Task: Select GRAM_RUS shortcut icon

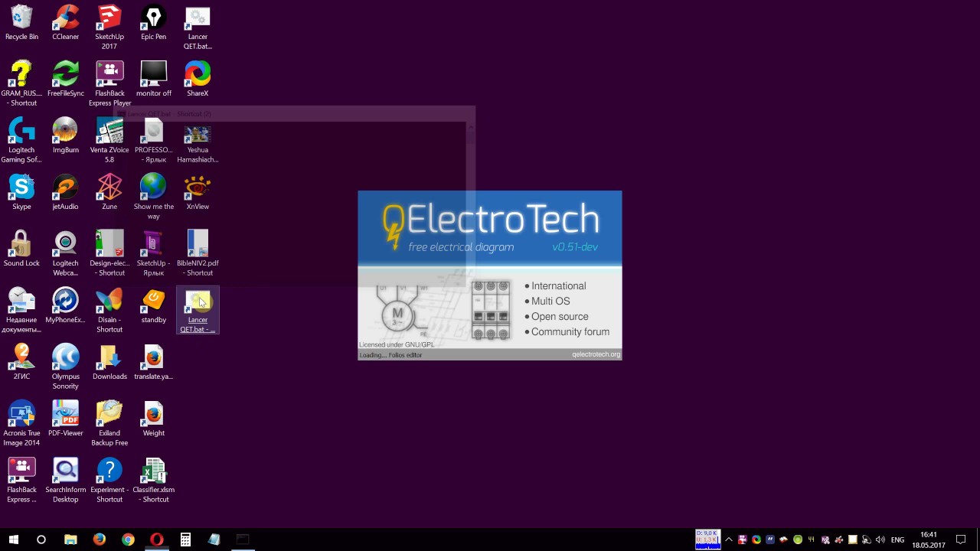Action: click(21, 83)
